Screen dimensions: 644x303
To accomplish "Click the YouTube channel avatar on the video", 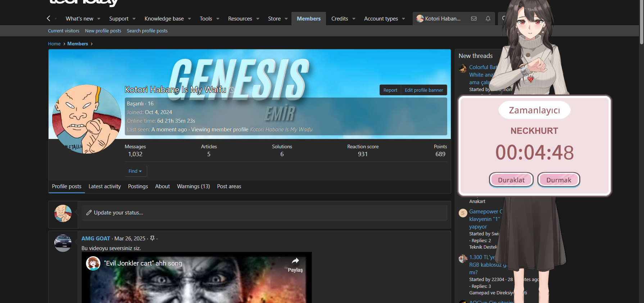I will tap(93, 263).
